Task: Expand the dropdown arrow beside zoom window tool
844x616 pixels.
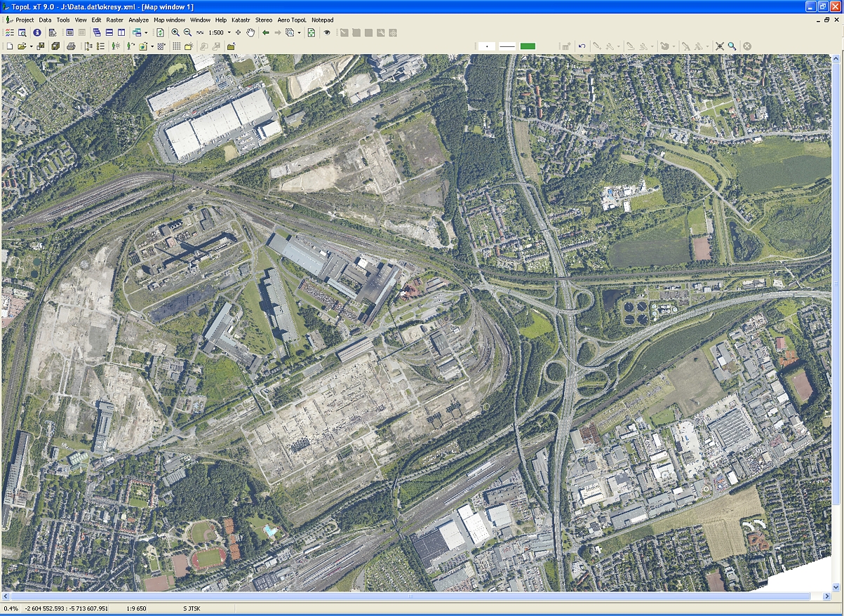Action: [x=299, y=33]
